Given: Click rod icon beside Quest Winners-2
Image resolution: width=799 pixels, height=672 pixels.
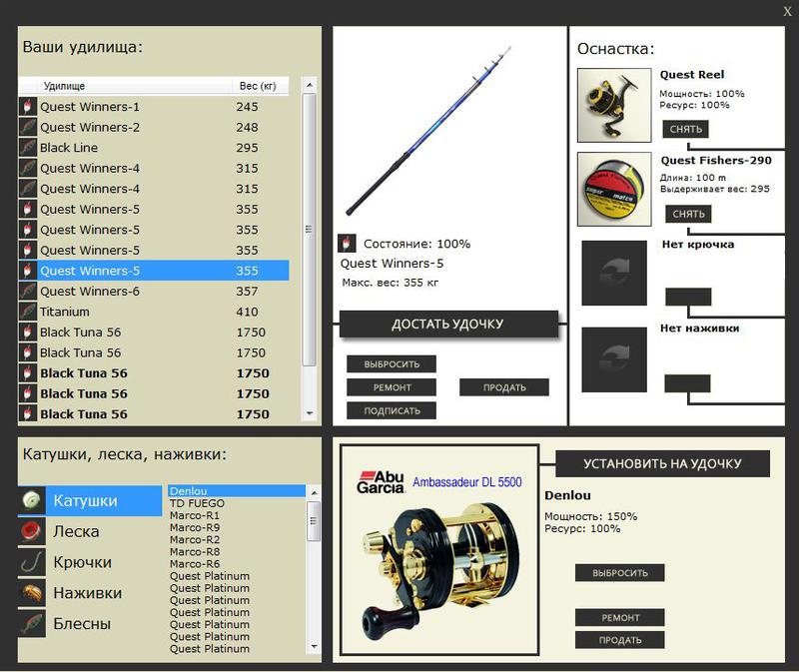Looking at the screenshot, I should [28, 127].
